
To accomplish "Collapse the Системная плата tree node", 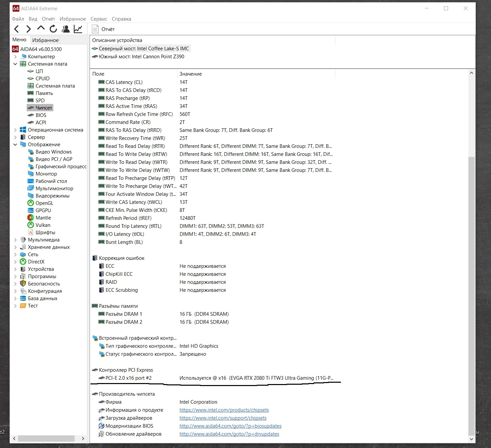I will [x=15, y=64].
